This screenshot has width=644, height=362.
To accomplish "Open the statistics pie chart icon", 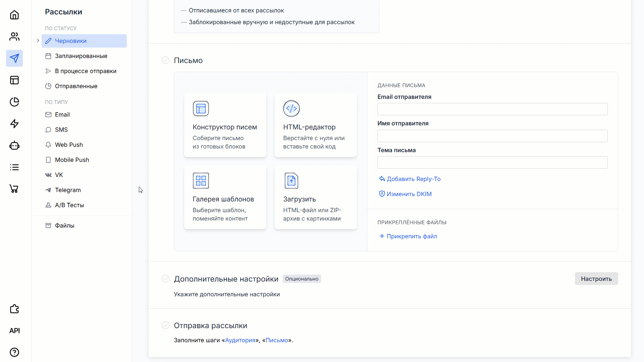I will point(14,102).
